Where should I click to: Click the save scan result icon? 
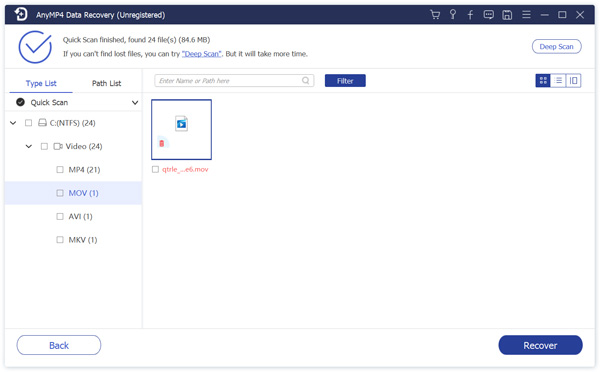(x=507, y=15)
